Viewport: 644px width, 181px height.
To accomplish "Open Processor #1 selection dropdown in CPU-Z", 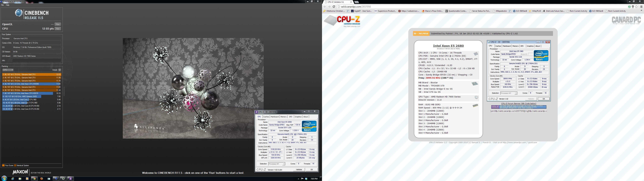I will pyautogui.click(x=277, y=164).
